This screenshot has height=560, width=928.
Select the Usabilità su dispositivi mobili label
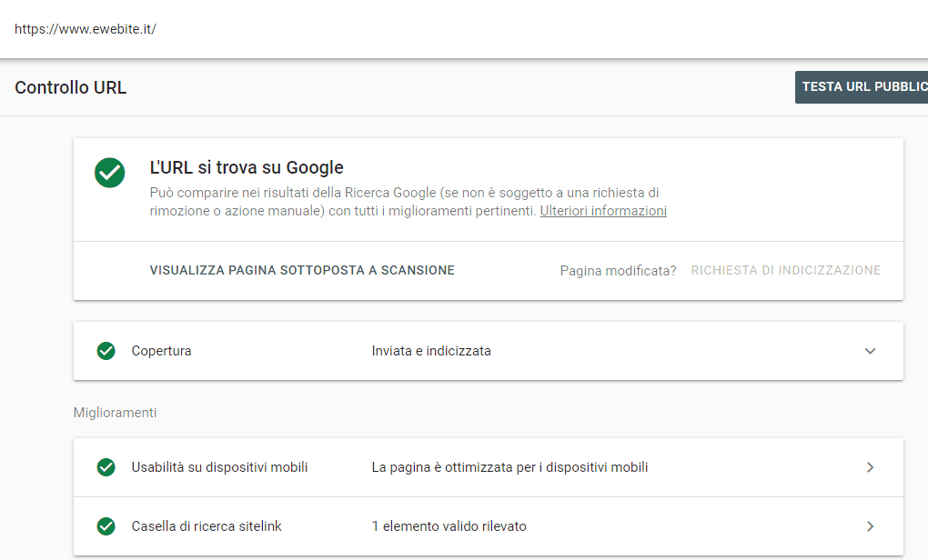click(219, 467)
